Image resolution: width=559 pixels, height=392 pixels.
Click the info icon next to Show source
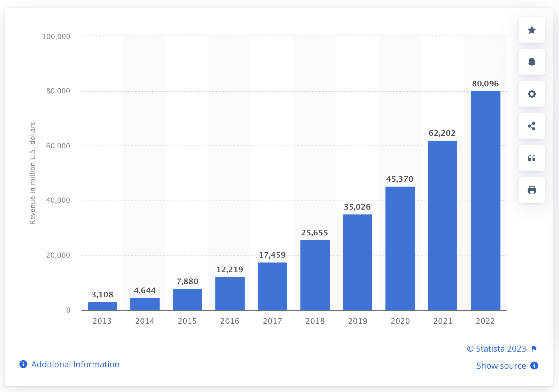pyautogui.click(x=534, y=366)
